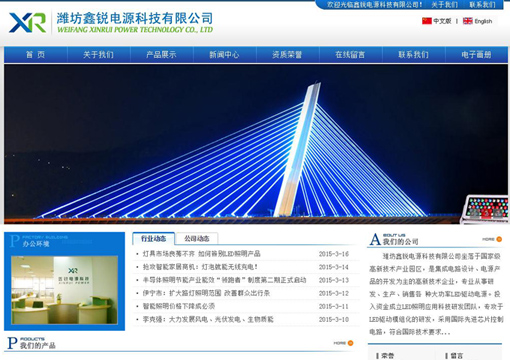This screenshot has width=510, height=360.
Task: Select the UK flag icon
Action: [x=468, y=21]
